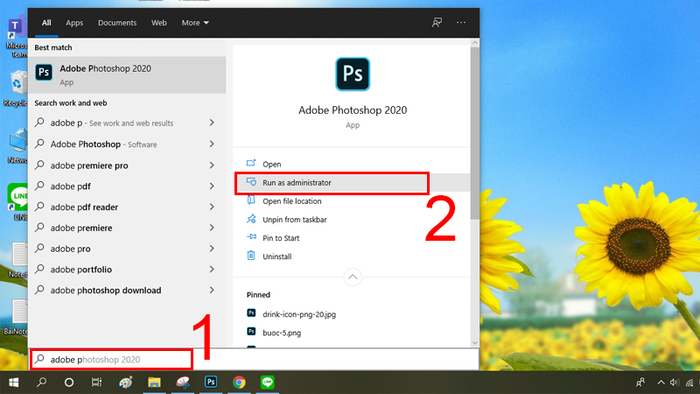Collapse the actions list with the up chevron
This screenshot has height=394, width=700.
pos(352,277)
